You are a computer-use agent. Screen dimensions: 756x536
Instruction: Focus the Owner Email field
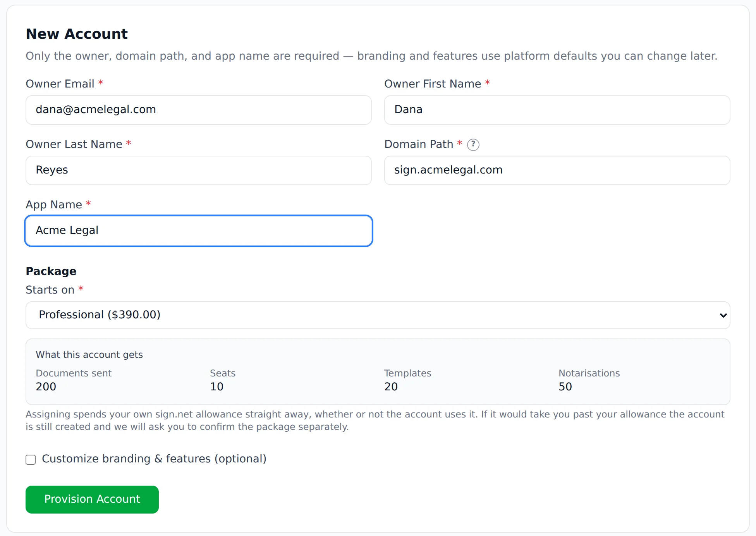click(198, 110)
